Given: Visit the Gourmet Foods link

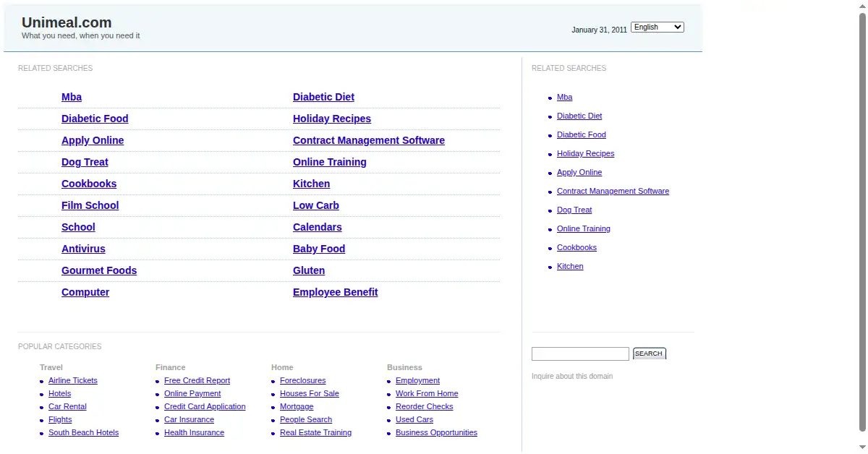Looking at the screenshot, I should click(x=99, y=270).
